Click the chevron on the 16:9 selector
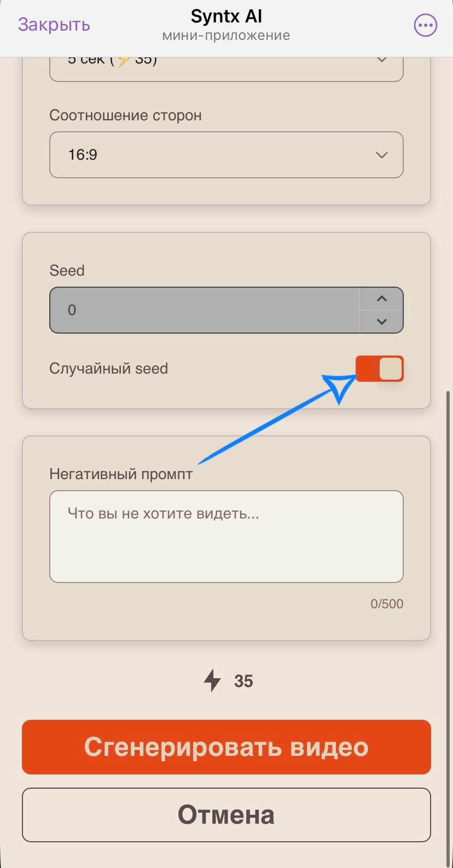453x868 pixels. [382, 155]
